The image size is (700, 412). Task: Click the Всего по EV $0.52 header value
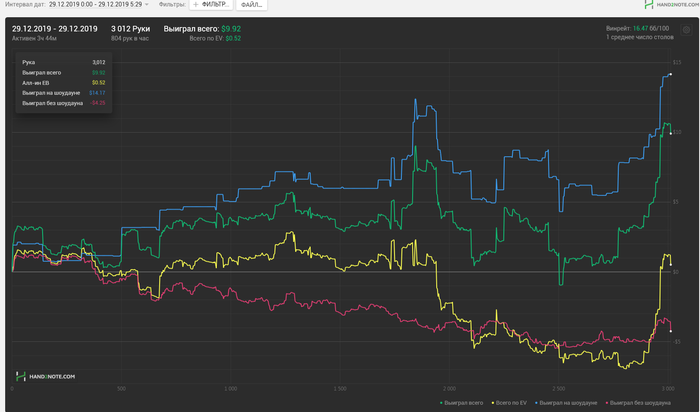(x=215, y=38)
